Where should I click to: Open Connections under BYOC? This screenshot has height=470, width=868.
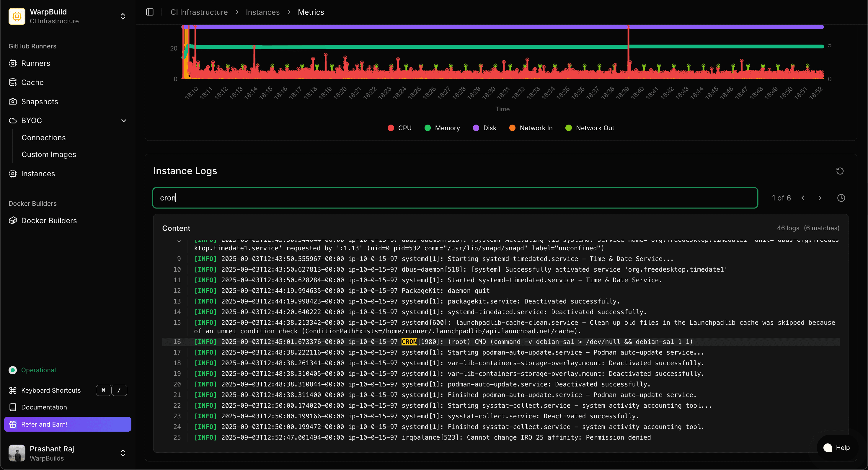click(44, 138)
